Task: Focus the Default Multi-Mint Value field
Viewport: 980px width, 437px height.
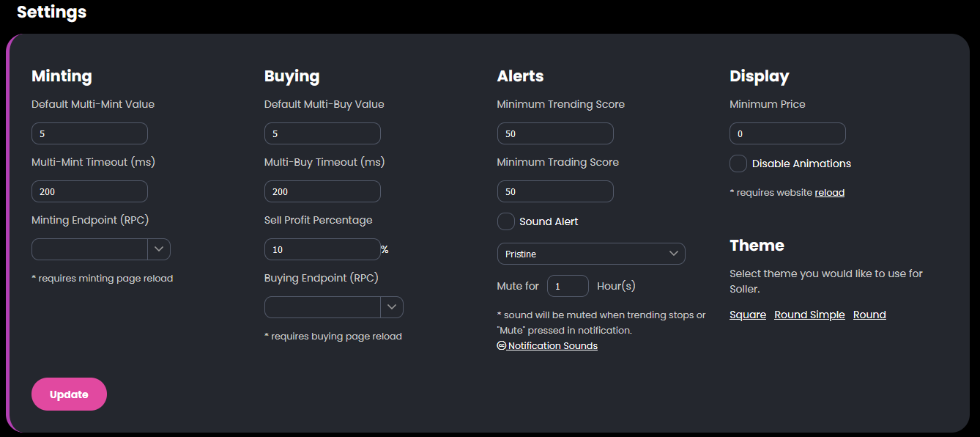Action: [89, 133]
